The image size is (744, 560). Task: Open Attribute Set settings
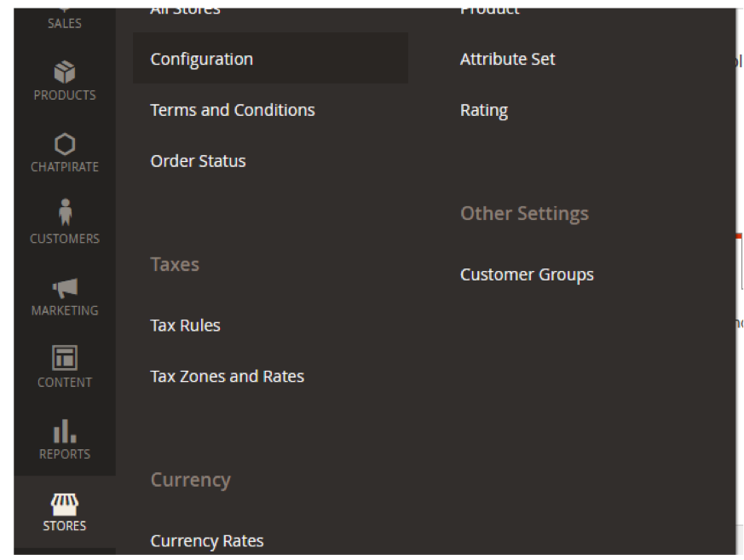tap(507, 59)
